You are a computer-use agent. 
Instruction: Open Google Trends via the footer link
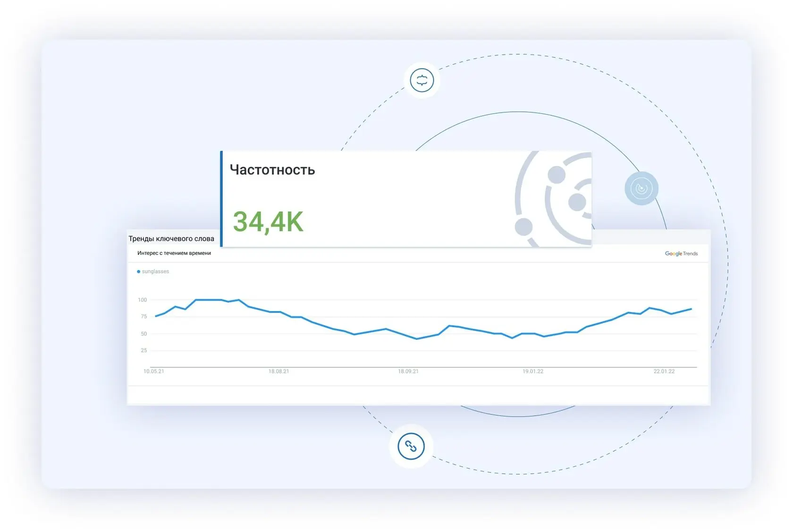coord(681,253)
